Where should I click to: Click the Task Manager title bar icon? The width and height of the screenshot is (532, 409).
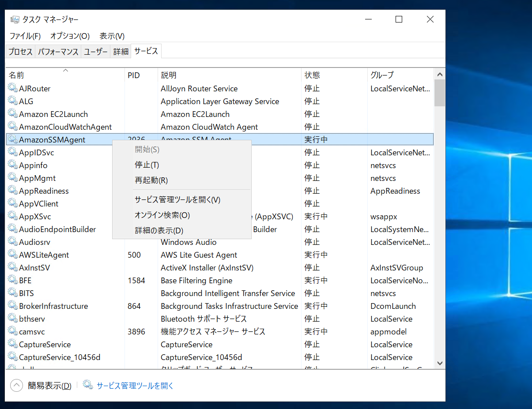(15, 19)
